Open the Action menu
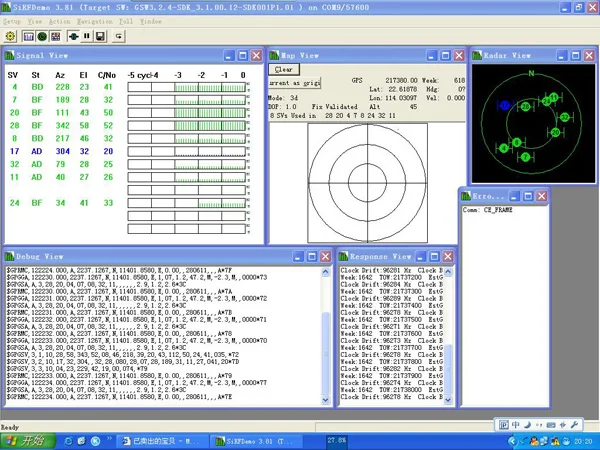The image size is (600, 450). click(59, 21)
